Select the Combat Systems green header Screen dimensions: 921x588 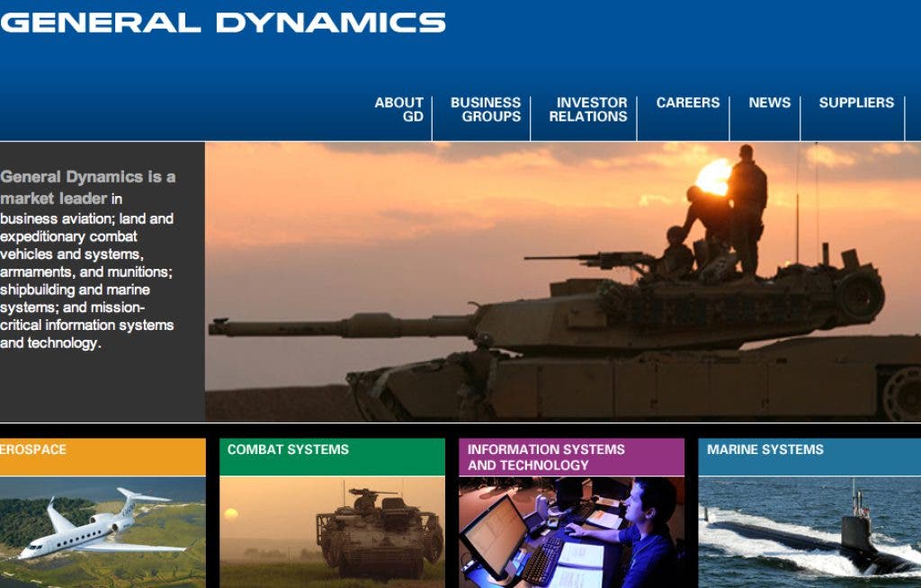[x=333, y=457]
